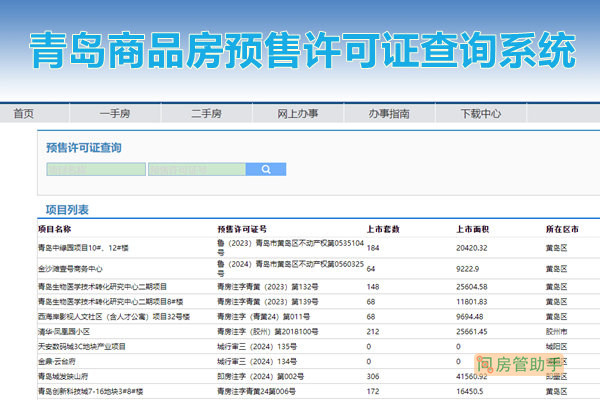
Task: Open project 青岛创新科技城7-16地块3#8#楼
Action: (x=90, y=391)
